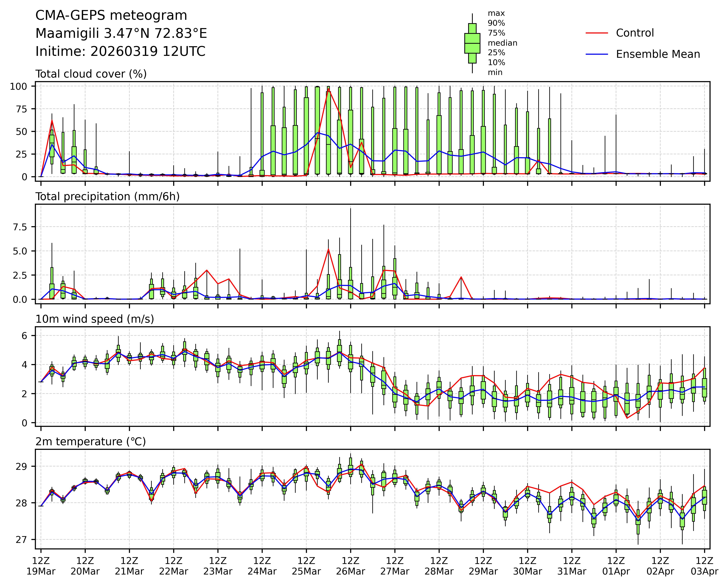Viewport: 728px width, 586px height.
Task: Click the 100 tick on cloud cover axis
Action: 18,86
